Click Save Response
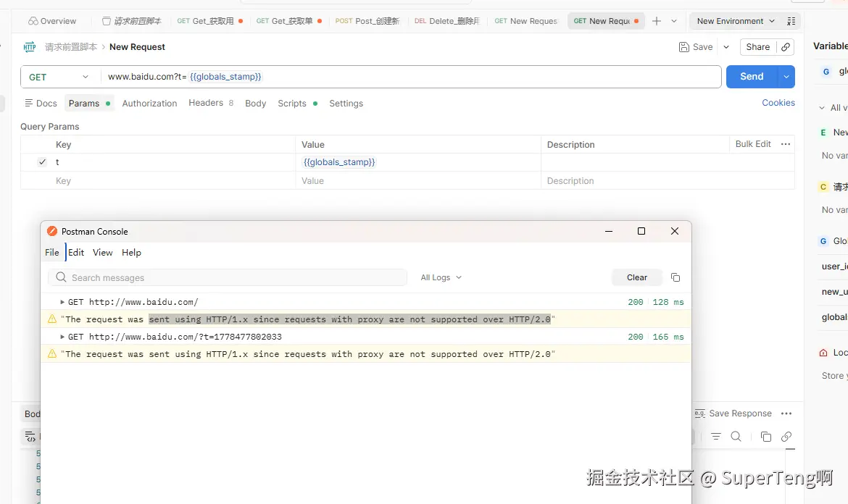Viewport: 848px width, 504px height. (733, 413)
